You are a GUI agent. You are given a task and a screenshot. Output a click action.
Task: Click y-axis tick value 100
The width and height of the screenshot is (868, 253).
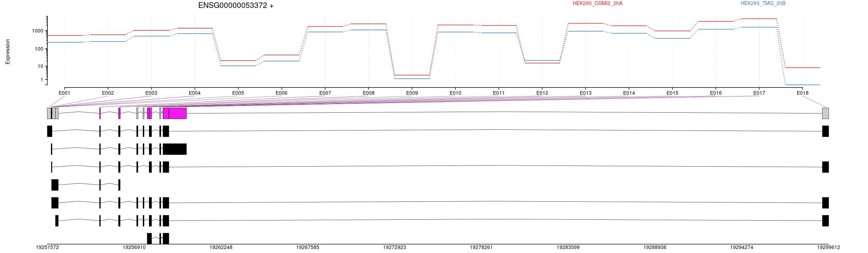tap(39, 49)
